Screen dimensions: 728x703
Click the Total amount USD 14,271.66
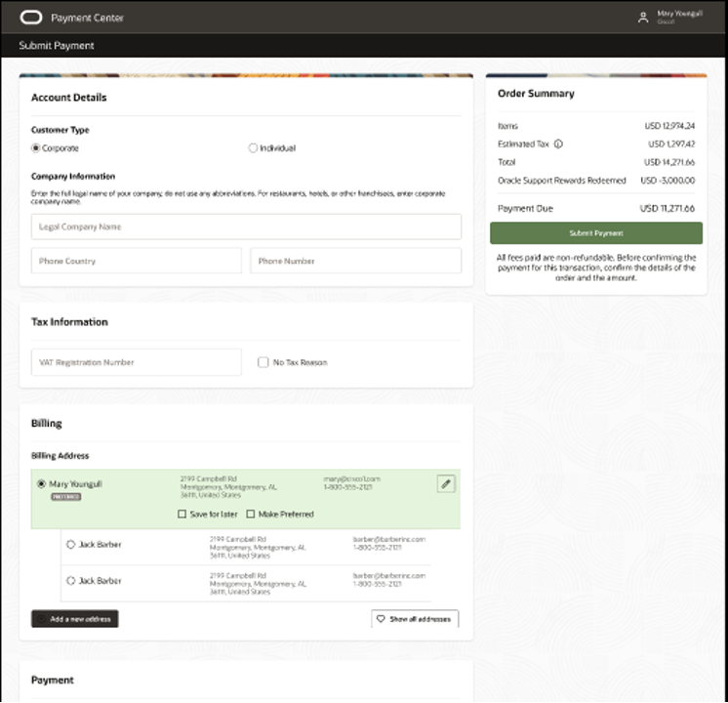[669, 162]
